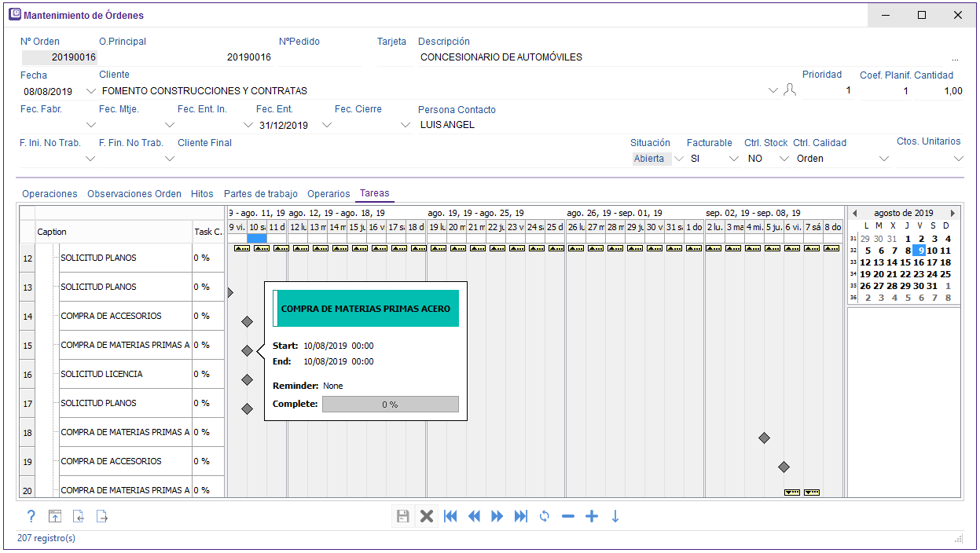980x553 pixels.
Task: Open the Partes de trabajo tab
Action: 260,193
